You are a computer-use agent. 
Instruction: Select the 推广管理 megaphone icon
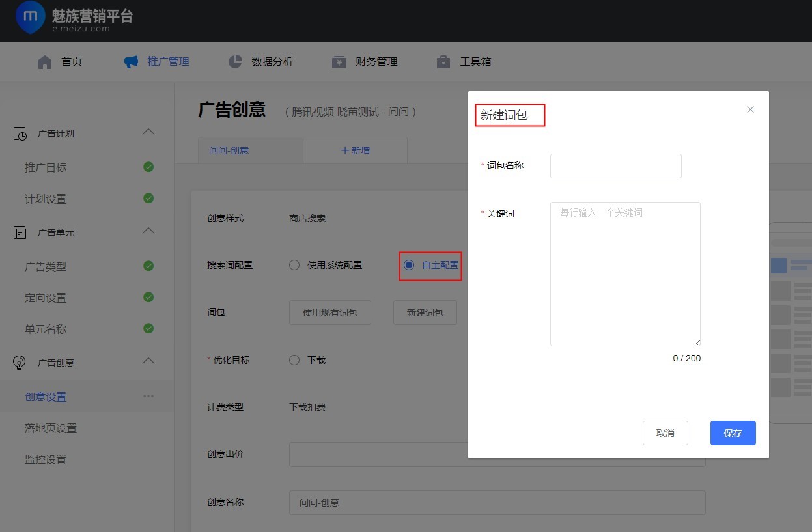point(130,61)
